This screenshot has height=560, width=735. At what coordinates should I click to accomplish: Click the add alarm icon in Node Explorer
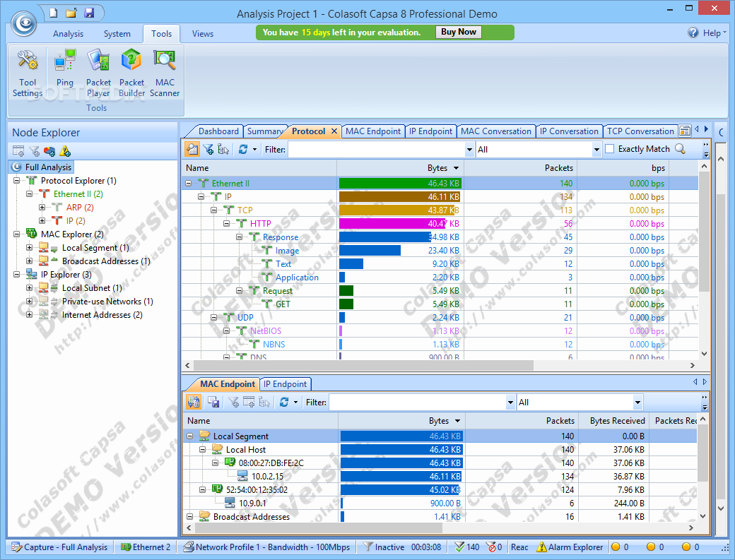coord(65,151)
